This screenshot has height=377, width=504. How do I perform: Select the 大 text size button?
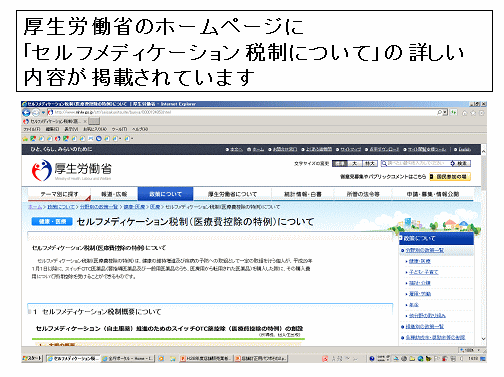(x=355, y=164)
